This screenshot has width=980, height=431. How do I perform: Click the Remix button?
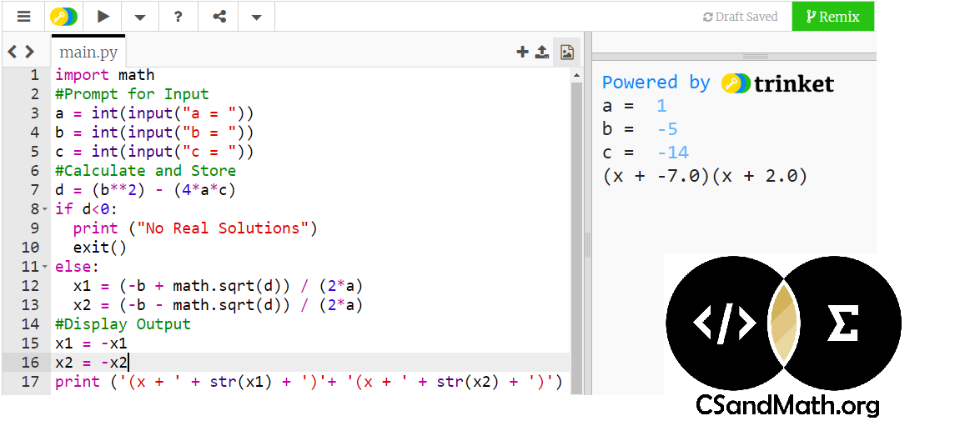pyautogui.click(x=832, y=17)
